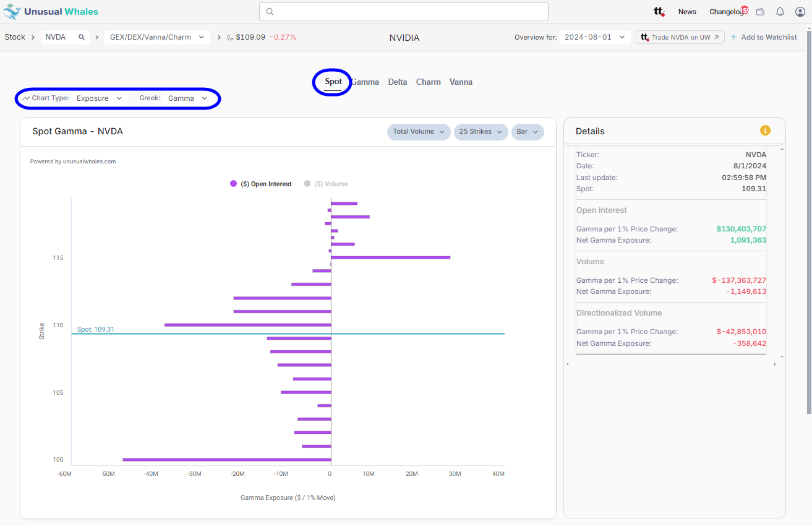Click the Details panel scroll-right arrow
Viewport: 812px width, 526px height.
pos(775,364)
